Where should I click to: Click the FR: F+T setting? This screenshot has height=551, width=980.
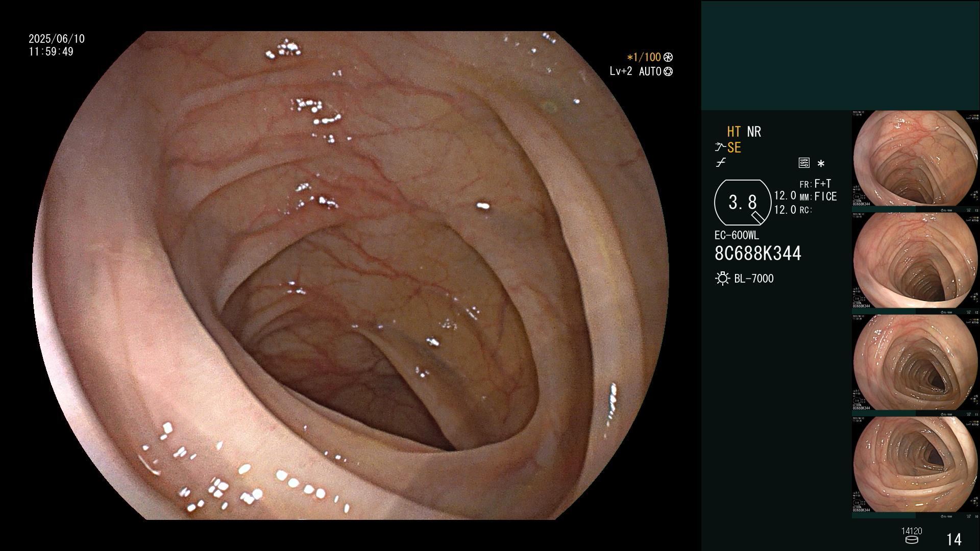pyautogui.click(x=816, y=184)
